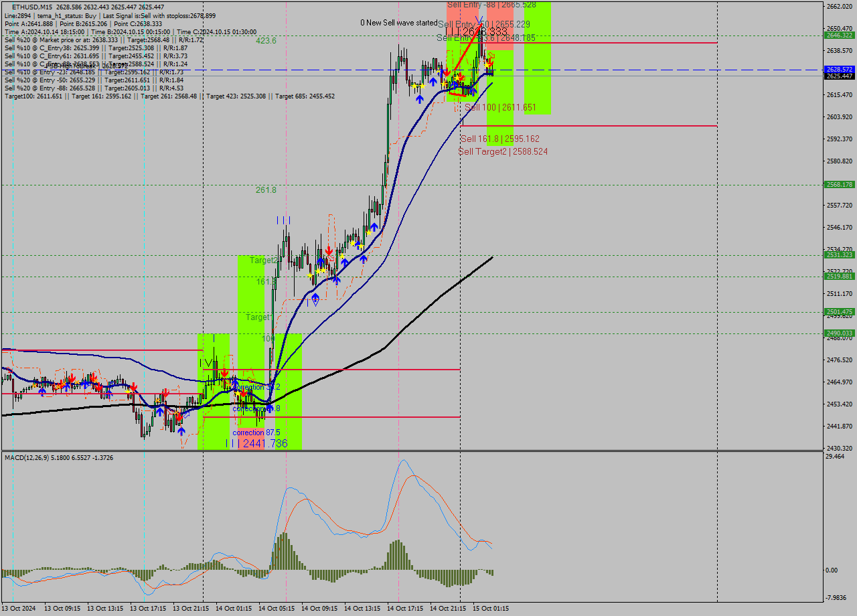The width and height of the screenshot is (857, 616).
Task: Click the 2557.720 price axis value
Action: pos(839,206)
